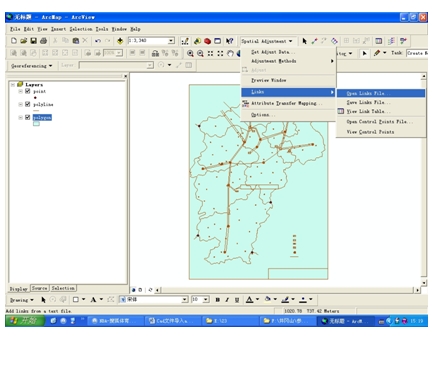
Task: Toggle visibility of the polygon layer
Action: (28, 117)
